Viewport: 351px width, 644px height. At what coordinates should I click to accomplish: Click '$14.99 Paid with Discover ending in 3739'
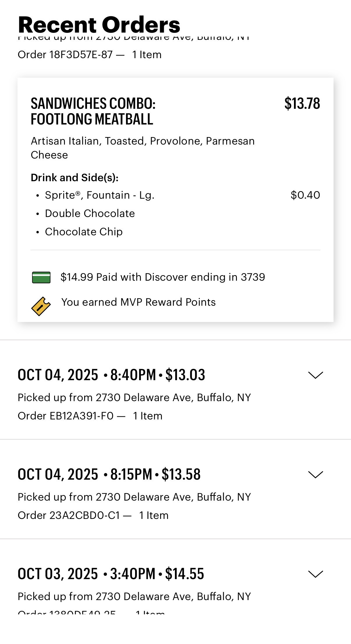coord(163,277)
